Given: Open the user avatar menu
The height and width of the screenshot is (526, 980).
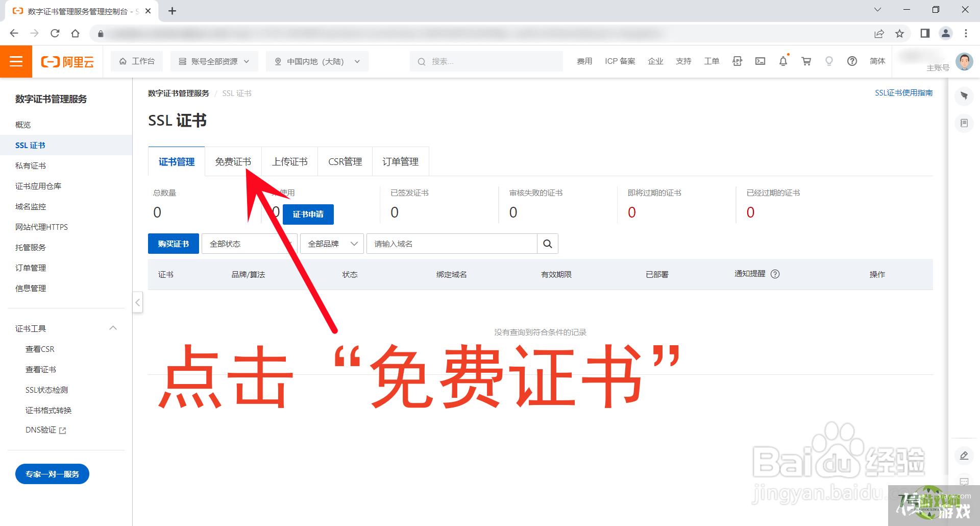Looking at the screenshot, I should [x=964, y=62].
